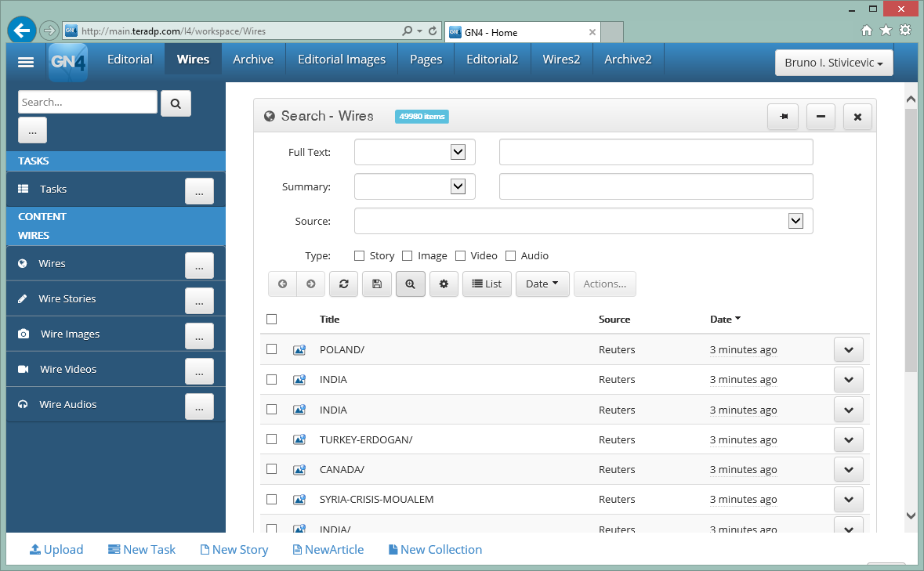Viewport: 924px width, 571px height.
Task: Select the TURKEY-ERDOGAN/ row checkbox
Action: coord(272,439)
